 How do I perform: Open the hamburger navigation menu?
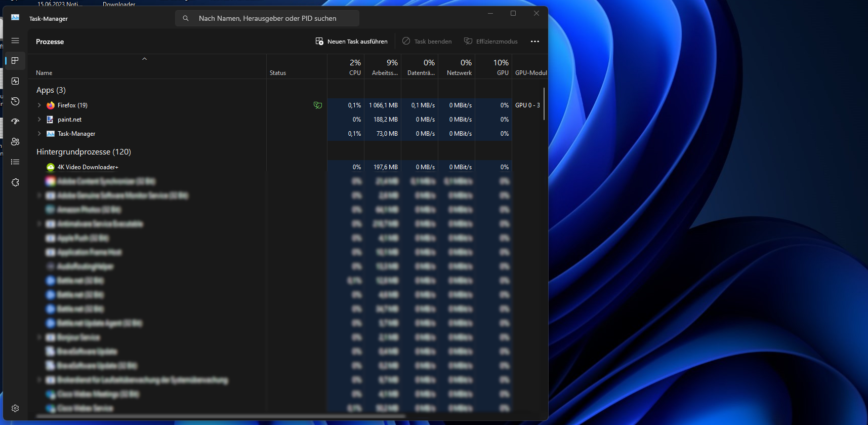click(x=15, y=41)
